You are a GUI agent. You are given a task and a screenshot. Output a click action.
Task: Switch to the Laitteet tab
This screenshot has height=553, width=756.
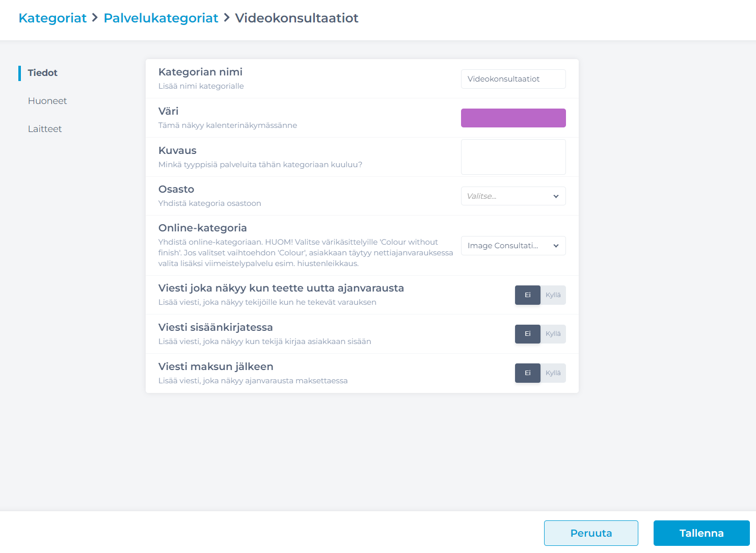click(45, 129)
